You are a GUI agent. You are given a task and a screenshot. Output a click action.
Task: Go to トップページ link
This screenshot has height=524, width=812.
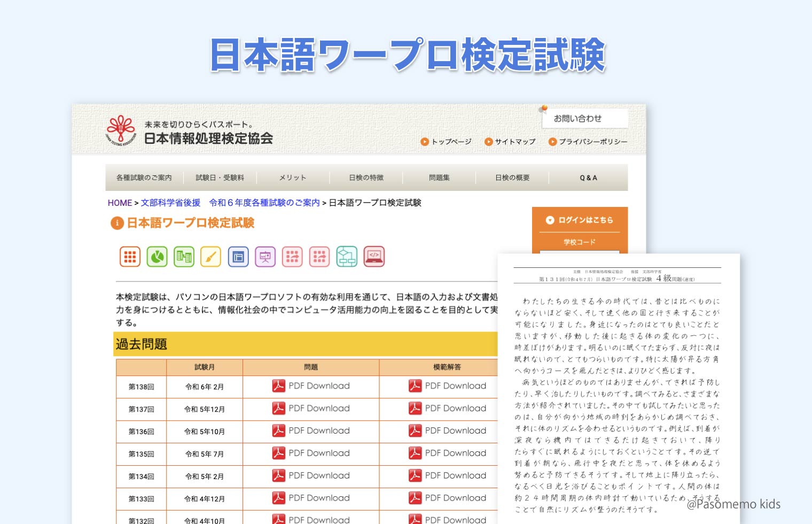[451, 142]
